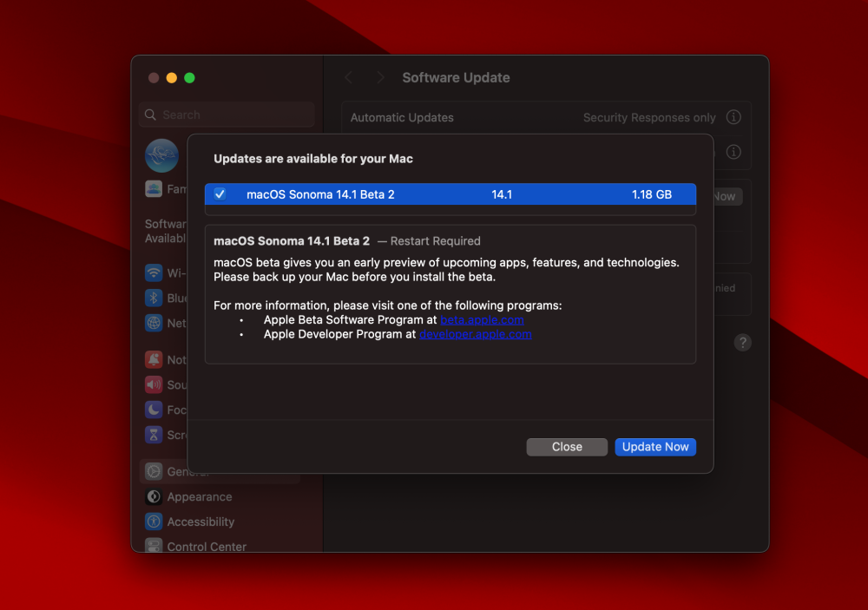Screen dimensions: 868x610
Task: Click the Close button in dialog
Action: [x=567, y=447]
